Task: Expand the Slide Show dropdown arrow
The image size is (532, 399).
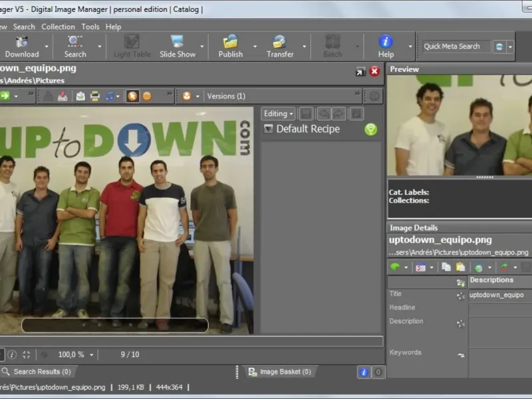Action: [202, 47]
